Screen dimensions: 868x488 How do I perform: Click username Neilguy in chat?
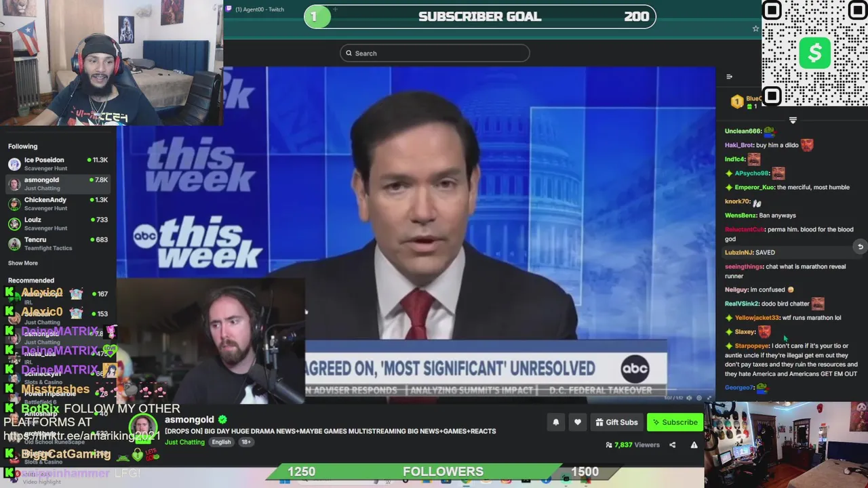736,290
